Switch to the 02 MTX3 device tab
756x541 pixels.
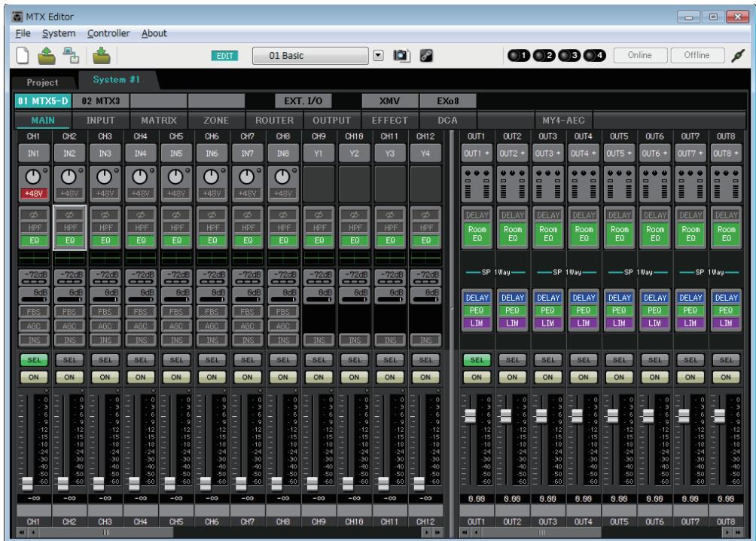101,101
